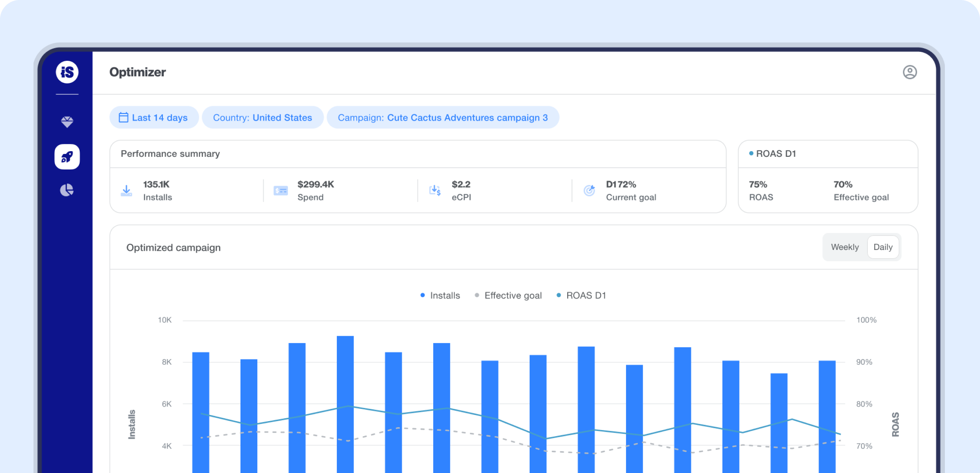Open the Country: United States filter
The image size is (980, 473).
tap(263, 118)
